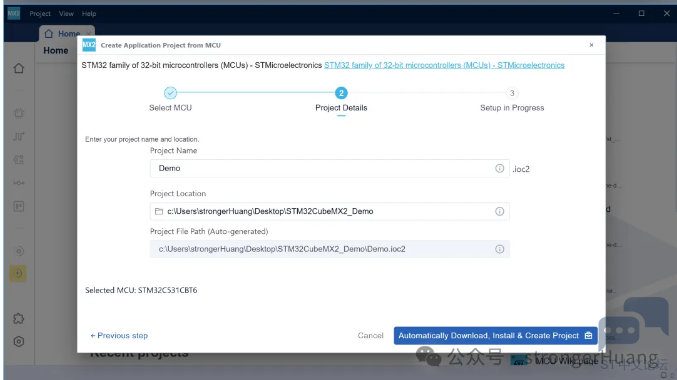The width and height of the screenshot is (677, 380).
Task: Click the Project Details step label
Action: pyautogui.click(x=341, y=108)
